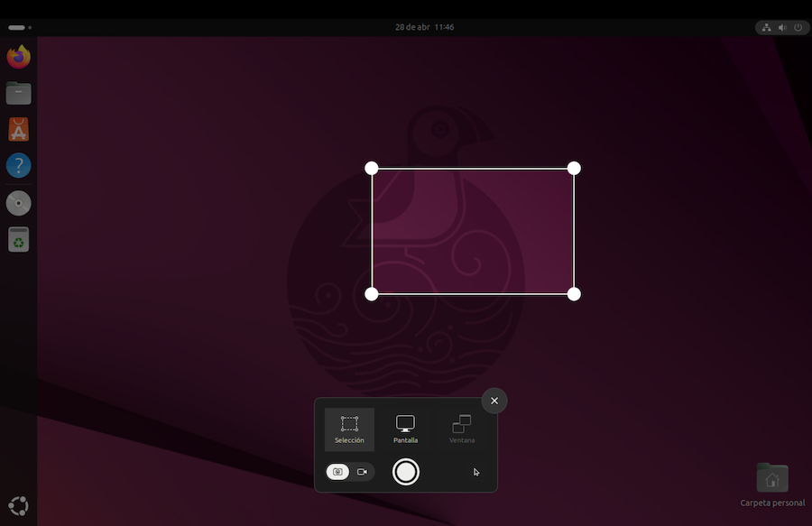Toggle to screen recording (video) mode
This screenshot has width=812, height=526.
click(362, 472)
